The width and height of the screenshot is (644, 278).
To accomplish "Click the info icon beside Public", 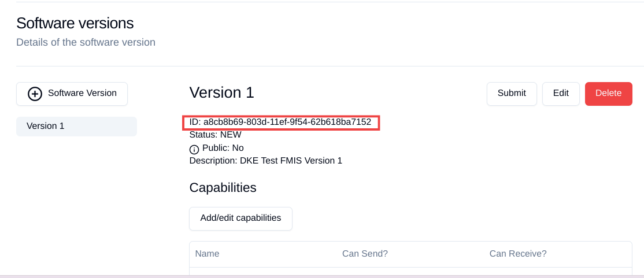I will (x=194, y=150).
